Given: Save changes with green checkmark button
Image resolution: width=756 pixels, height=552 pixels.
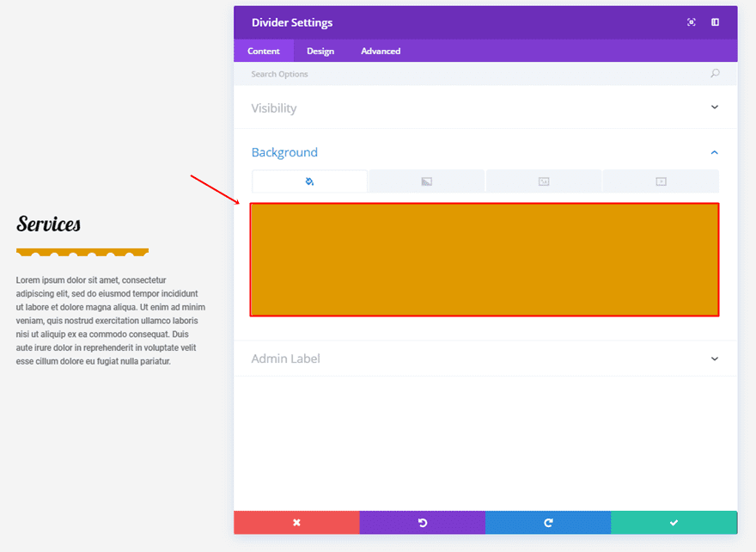Looking at the screenshot, I should pos(674,523).
